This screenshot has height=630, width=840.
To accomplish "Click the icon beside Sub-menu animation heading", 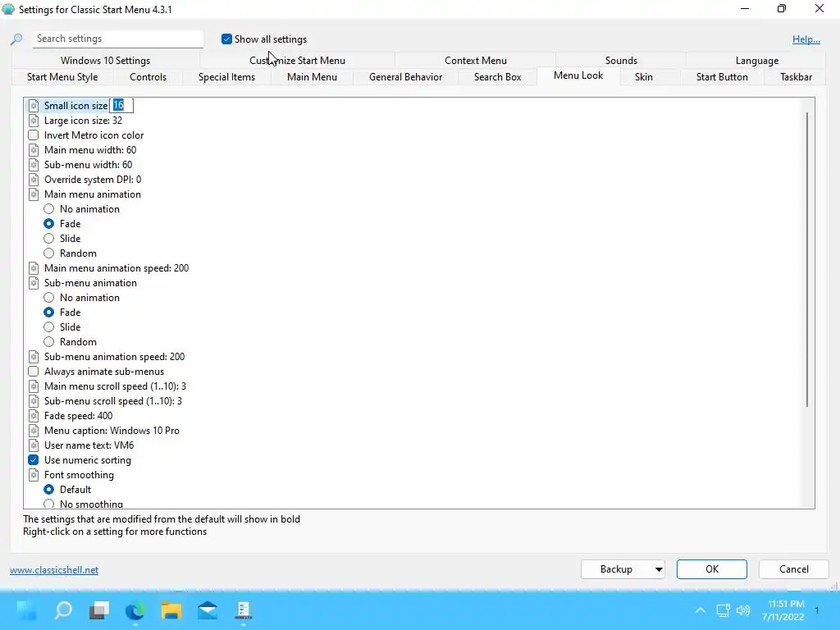I will pyautogui.click(x=33, y=283).
